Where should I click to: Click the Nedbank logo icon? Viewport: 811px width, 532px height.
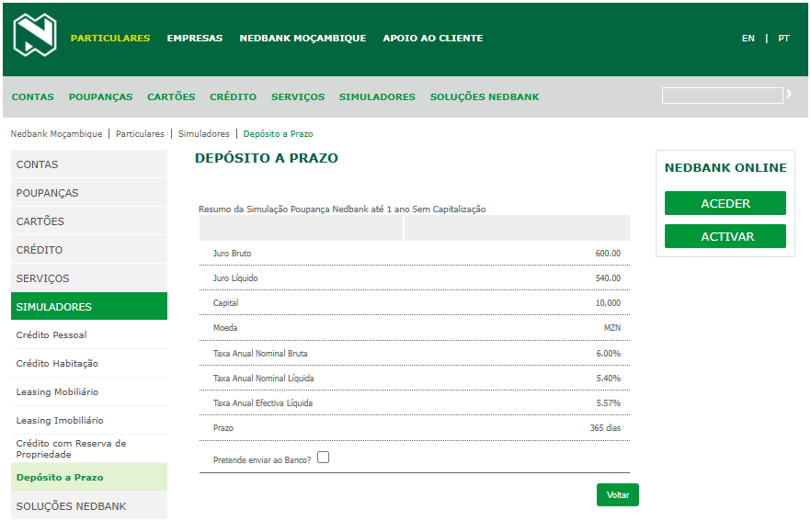coord(35,35)
